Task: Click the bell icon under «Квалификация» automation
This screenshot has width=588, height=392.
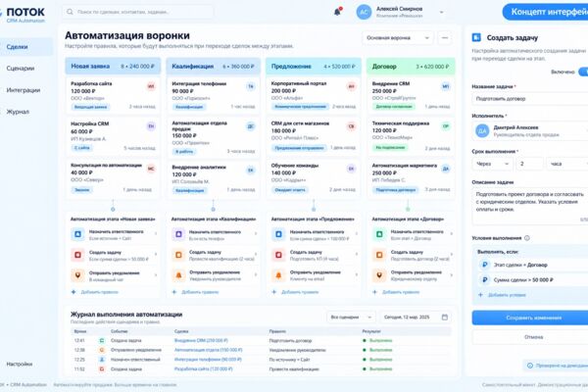Action: [x=178, y=275]
